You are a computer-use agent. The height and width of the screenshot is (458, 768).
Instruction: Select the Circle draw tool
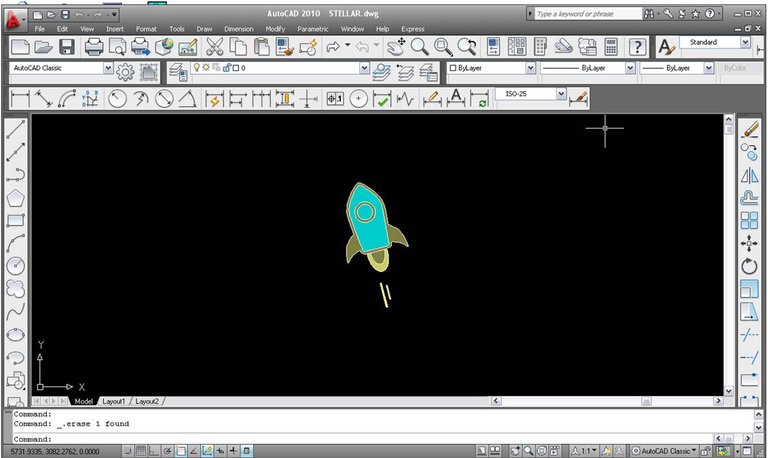pos(16,265)
